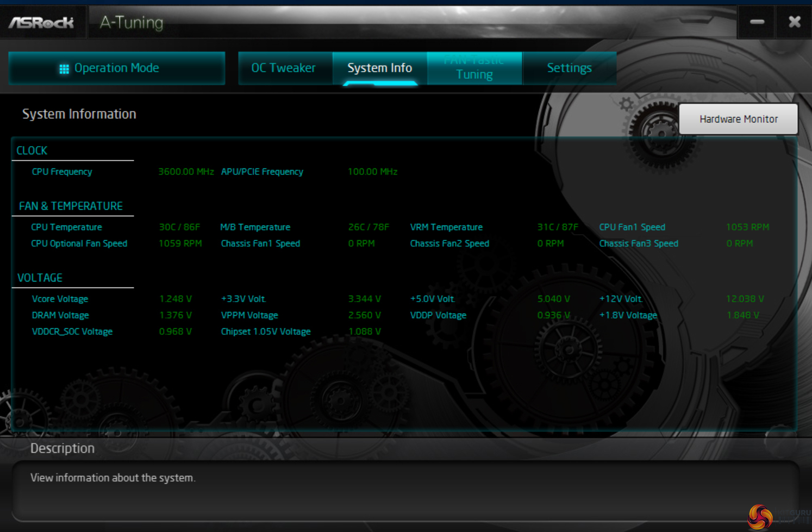Select the System Info tab

pyautogui.click(x=379, y=68)
